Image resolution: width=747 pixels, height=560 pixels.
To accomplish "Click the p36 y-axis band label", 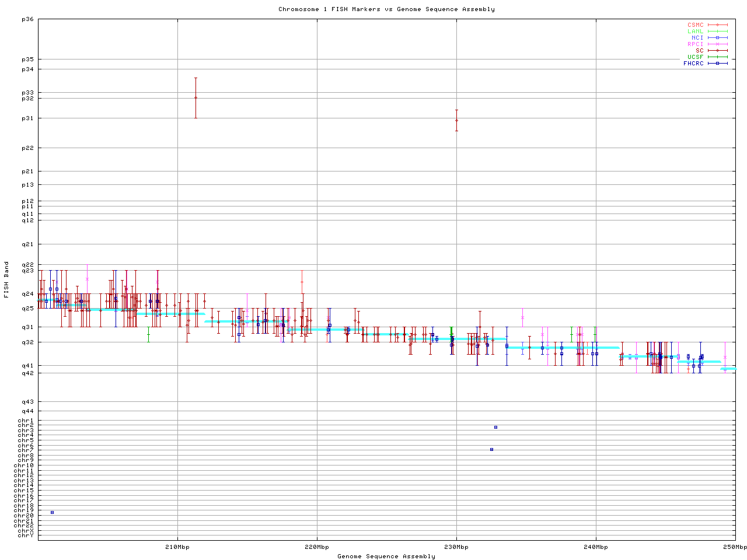I will coord(27,19).
